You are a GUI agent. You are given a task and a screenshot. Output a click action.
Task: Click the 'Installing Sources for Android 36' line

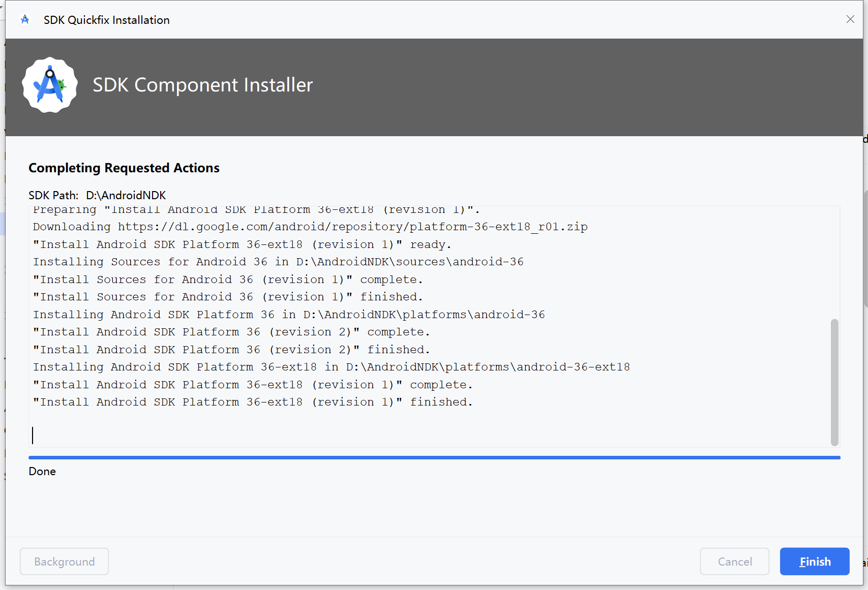pos(278,262)
